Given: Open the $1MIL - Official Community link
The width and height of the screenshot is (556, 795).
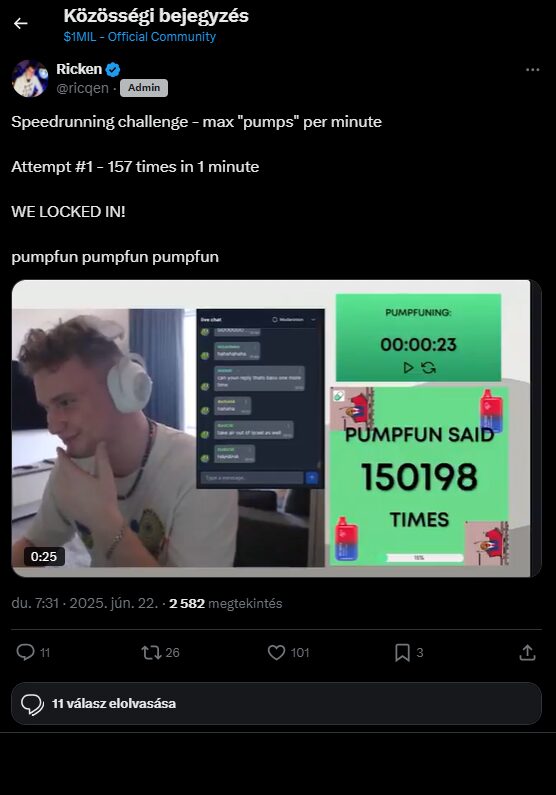Looking at the screenshot, I should click(139, 37).
